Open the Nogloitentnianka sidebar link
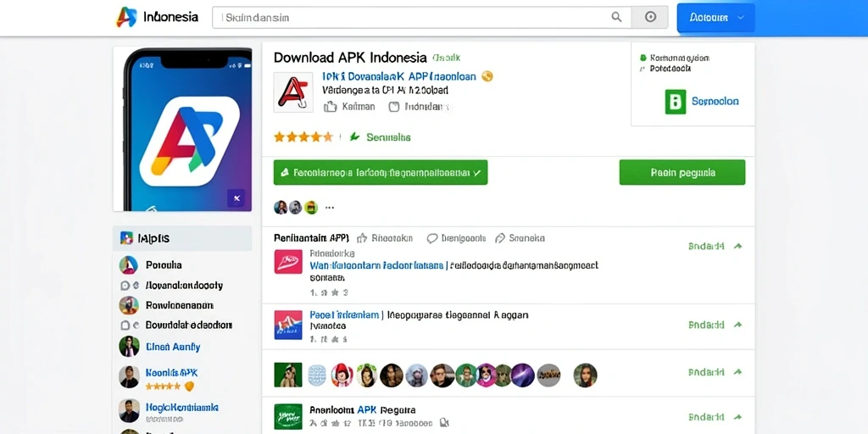This screenshot has width=868, height=434. pyautogui.click(x=182, y=408)
